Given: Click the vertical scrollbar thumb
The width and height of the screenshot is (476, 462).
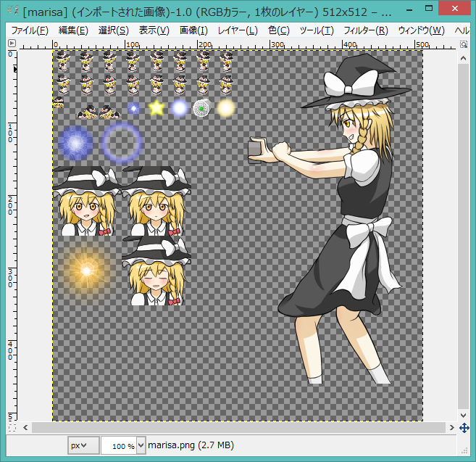Looking at the screenshot, I should [x=463, y=236].
